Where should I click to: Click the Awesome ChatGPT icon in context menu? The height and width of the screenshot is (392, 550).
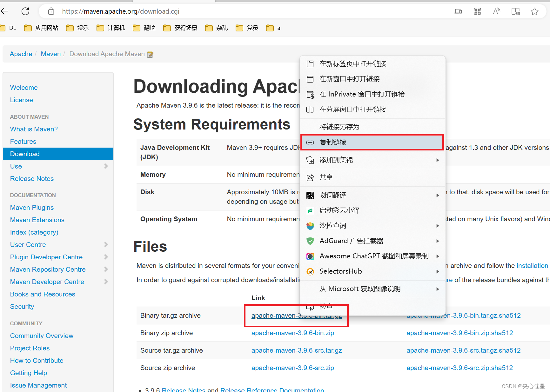[310, 256]
